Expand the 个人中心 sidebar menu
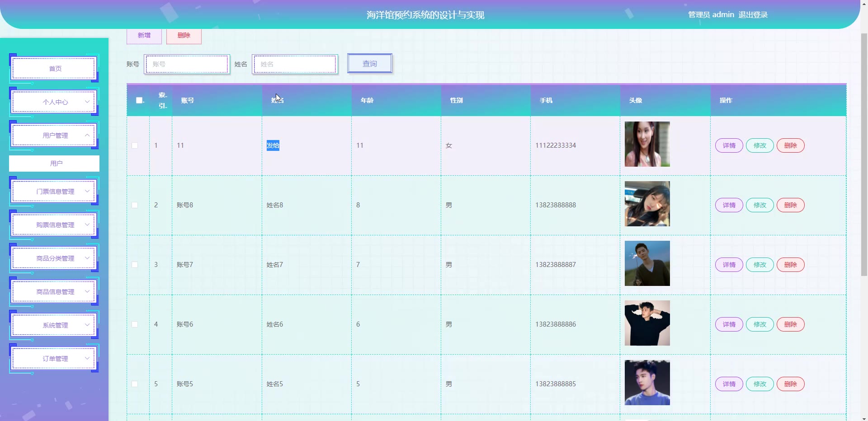 tap(54, 102)
